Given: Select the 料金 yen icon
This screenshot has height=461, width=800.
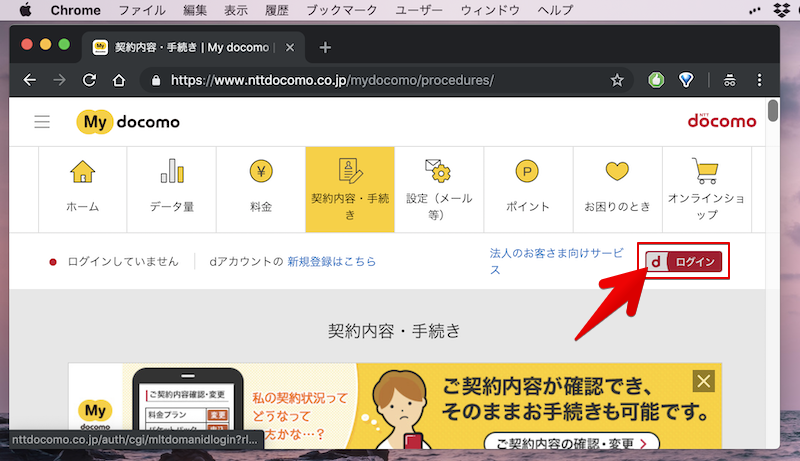Looking at the screenshot, I should coord(260,172).
